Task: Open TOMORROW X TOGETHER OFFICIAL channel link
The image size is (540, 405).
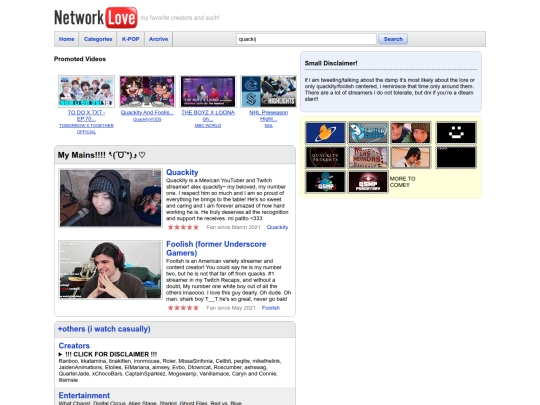Action: (86, 129)
